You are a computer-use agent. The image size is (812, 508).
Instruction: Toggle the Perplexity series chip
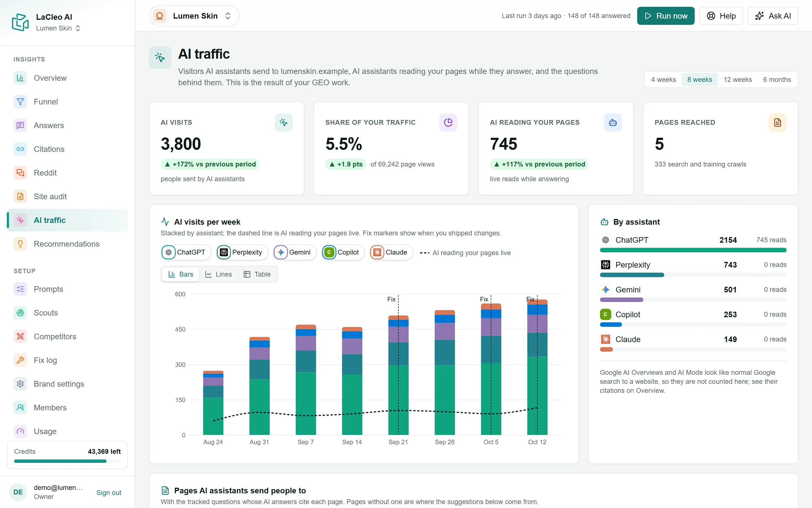[x=242, y=252]
